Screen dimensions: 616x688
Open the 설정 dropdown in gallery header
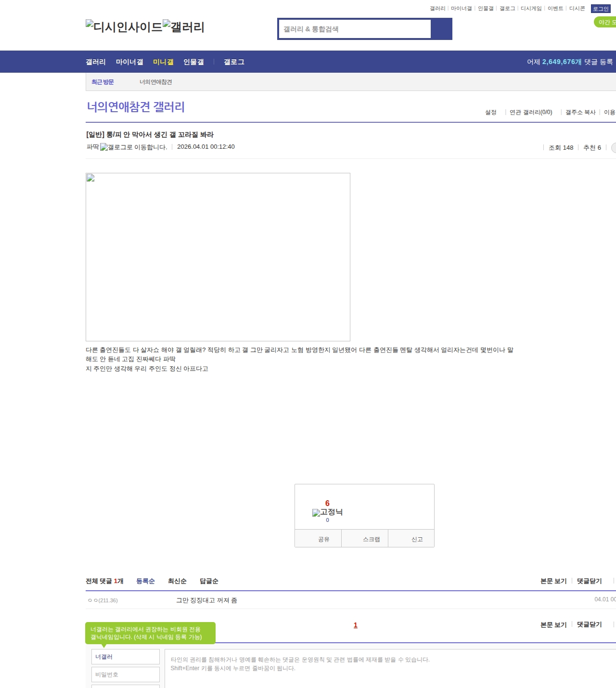490,112
